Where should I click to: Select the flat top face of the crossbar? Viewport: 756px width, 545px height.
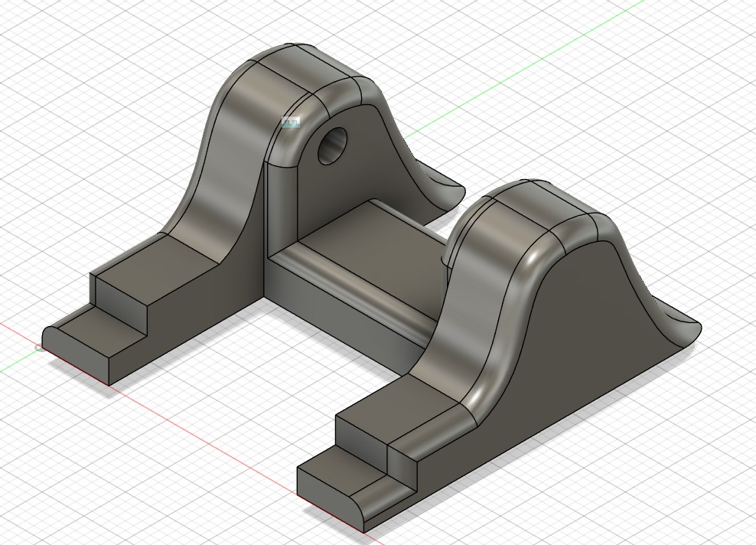[x=367, y=245]
